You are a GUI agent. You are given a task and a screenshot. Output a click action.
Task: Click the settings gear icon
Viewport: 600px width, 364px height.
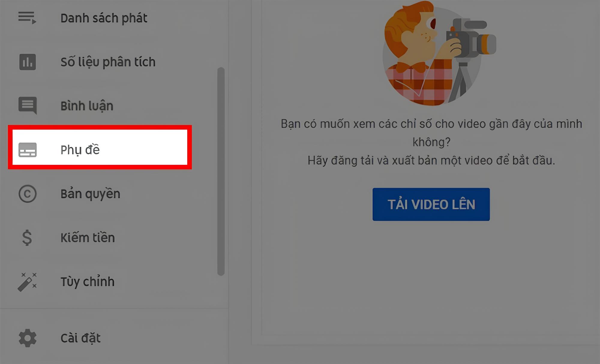28,338
